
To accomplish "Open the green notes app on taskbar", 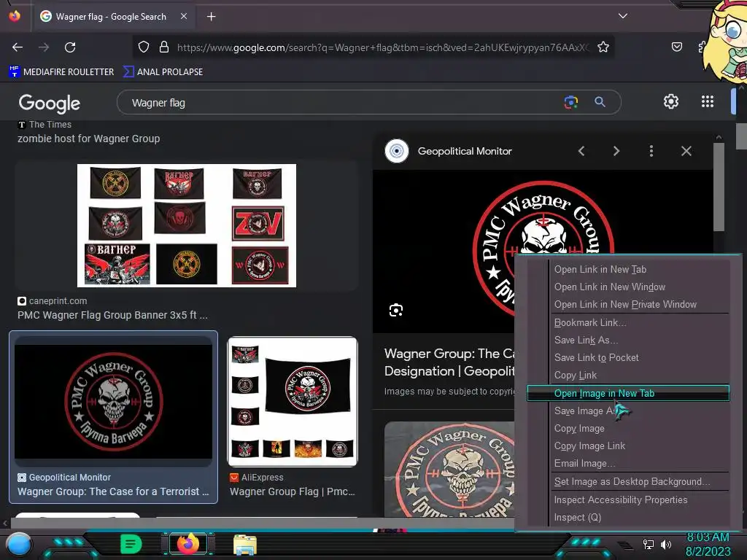I will (x=131, y=544).
